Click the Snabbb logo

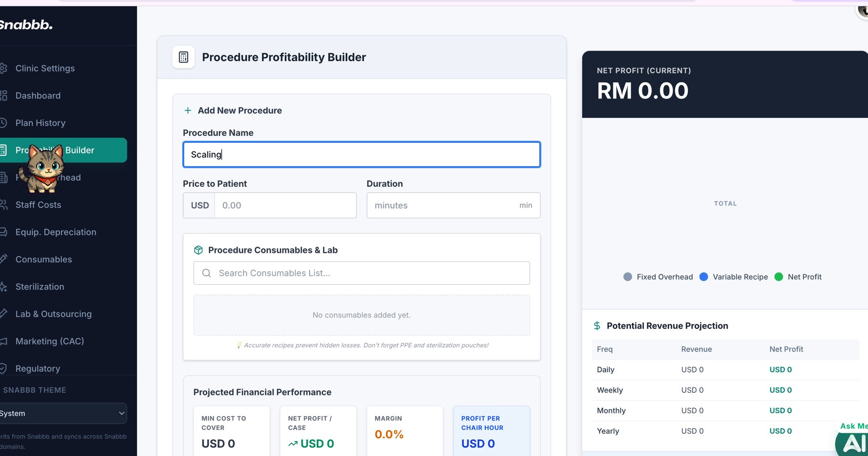[26, 25]
